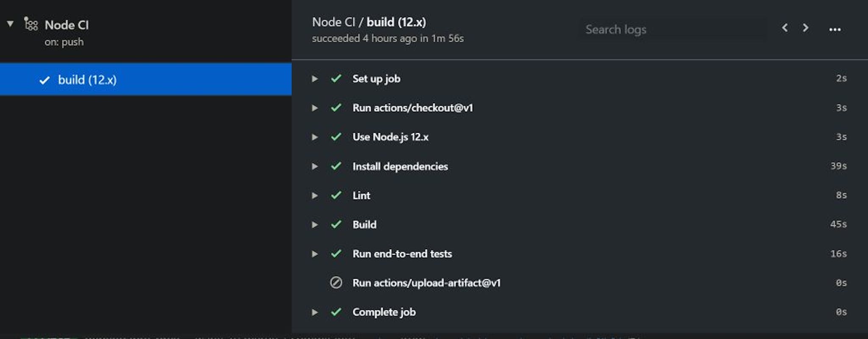Click the checkmark on build (12.x) sidebar job

pyautogui.click(x=45, y=80)
